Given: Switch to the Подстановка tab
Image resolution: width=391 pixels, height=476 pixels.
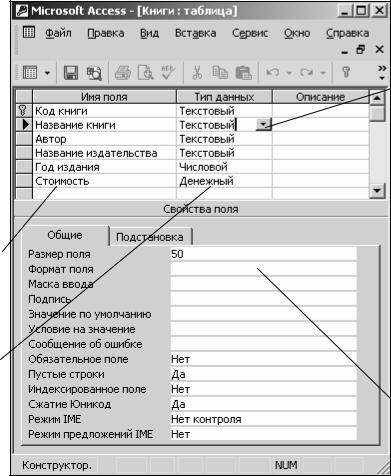Looking at the screenshot, I should 150,237.
